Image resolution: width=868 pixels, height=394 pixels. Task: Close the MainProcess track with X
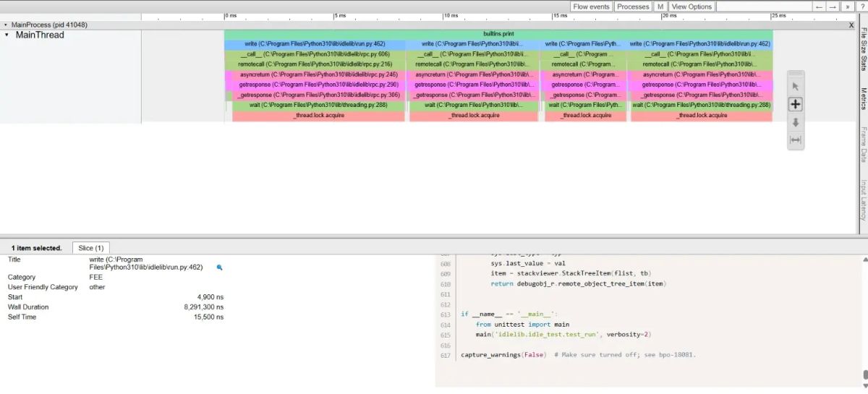[851, 25]
